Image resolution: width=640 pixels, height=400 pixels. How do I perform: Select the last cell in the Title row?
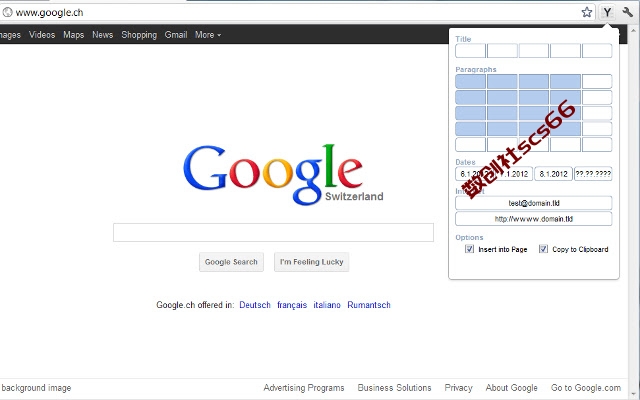tap(597, 51)
